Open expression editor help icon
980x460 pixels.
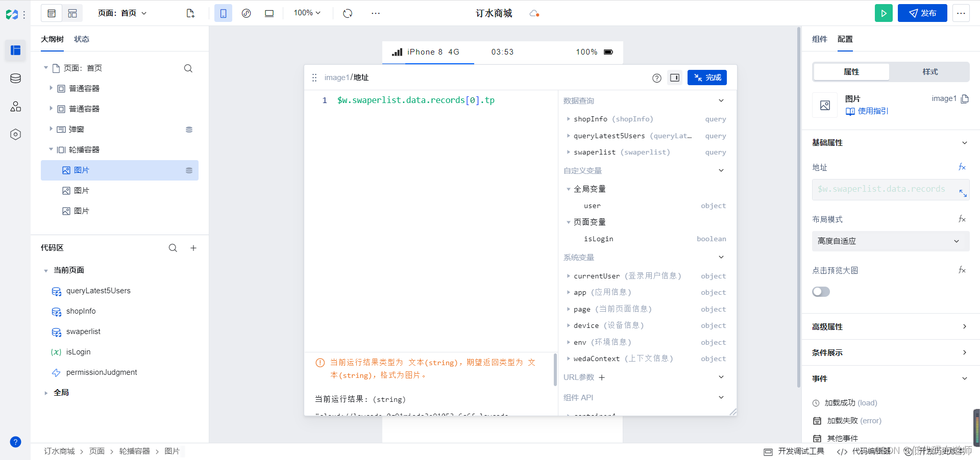pos(657,78)
